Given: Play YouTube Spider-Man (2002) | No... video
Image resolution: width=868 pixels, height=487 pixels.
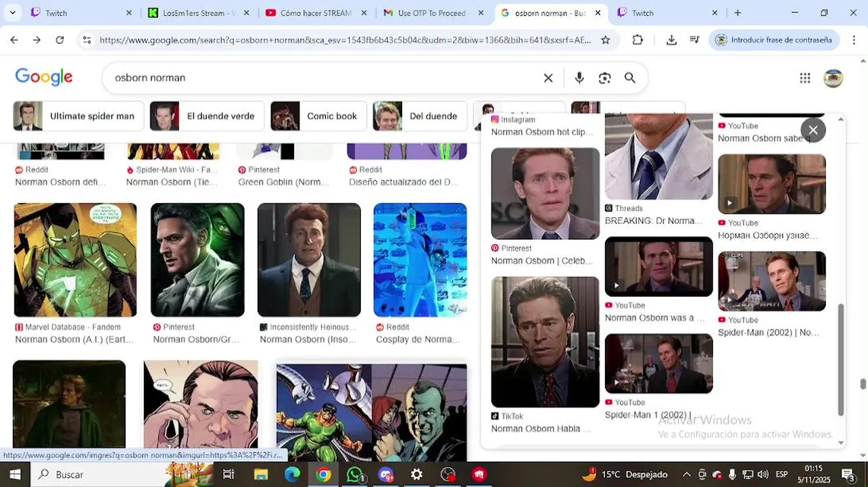Looking at the screenshot, I should click(x=771, y=281).
